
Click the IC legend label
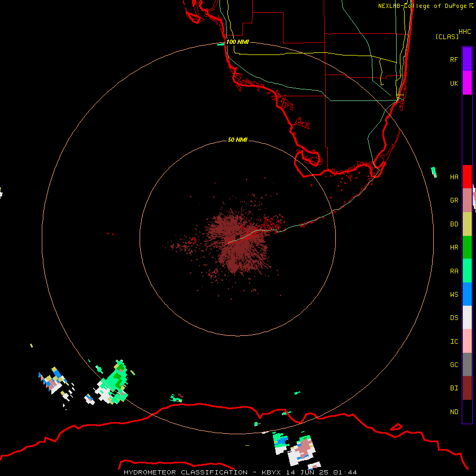(454, 342)
